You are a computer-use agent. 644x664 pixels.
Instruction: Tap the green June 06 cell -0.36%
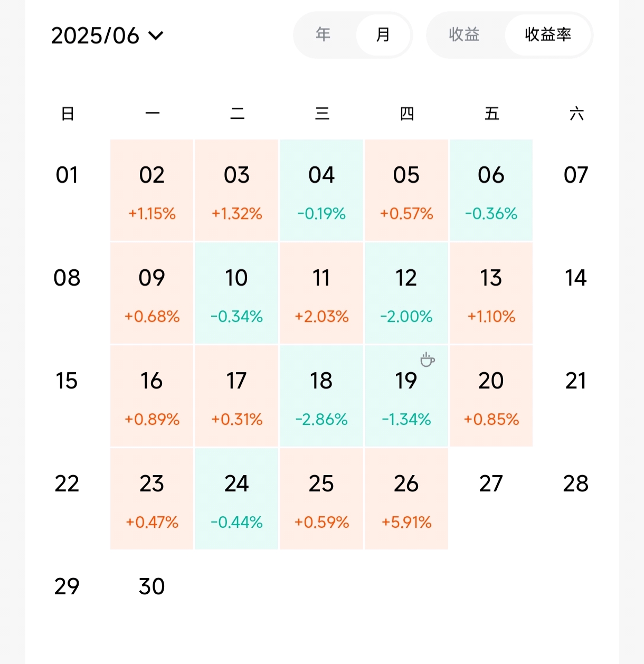[491, 190]
